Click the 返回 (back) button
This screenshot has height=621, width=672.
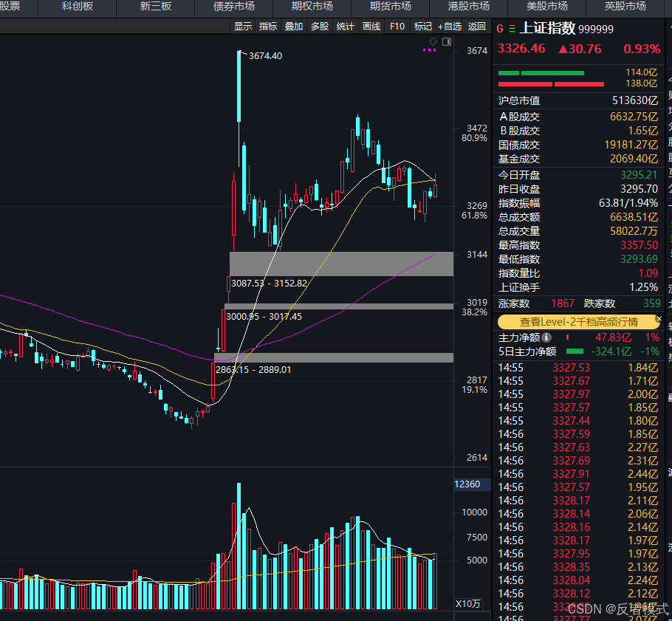pyautogui.click(x=478, y=27)
